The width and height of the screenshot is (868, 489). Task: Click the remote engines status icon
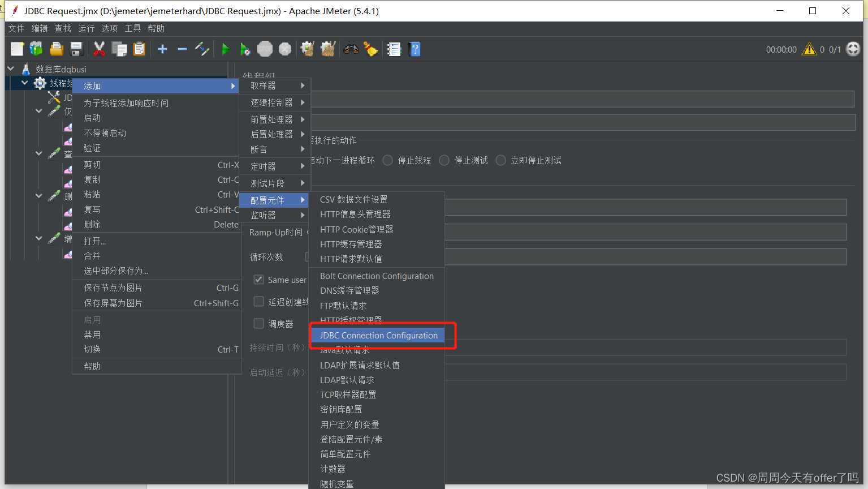click(x=853, y=49)
